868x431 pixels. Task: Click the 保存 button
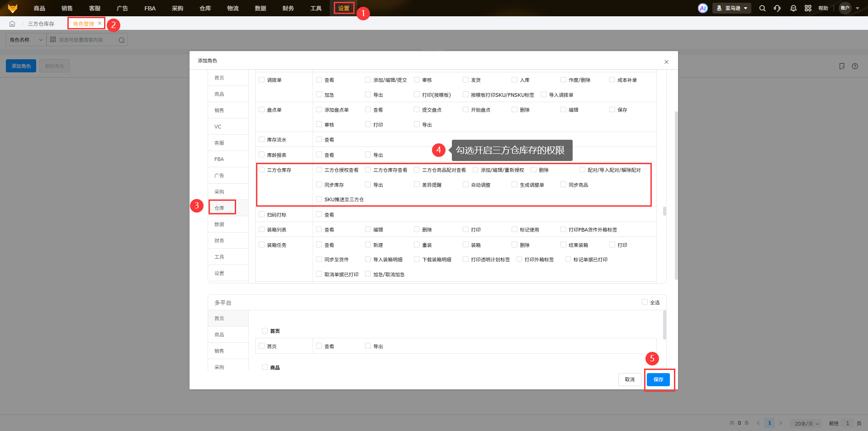point(658,379)
